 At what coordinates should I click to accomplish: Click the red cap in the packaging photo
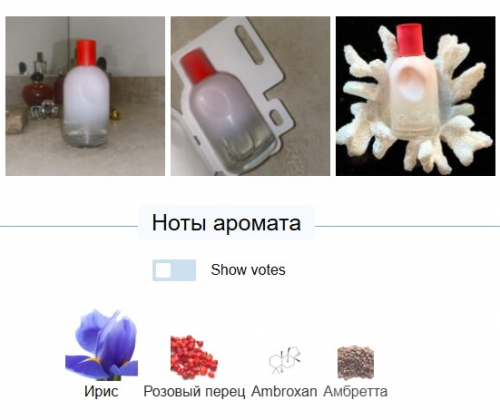pyautogui.click(x=197, y=66)
